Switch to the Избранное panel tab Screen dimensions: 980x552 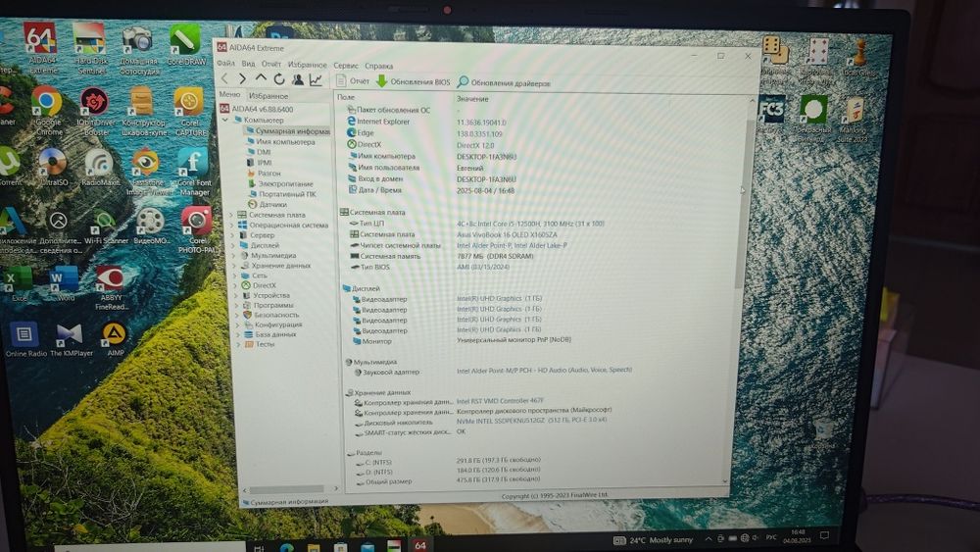(x=269, y=96)
